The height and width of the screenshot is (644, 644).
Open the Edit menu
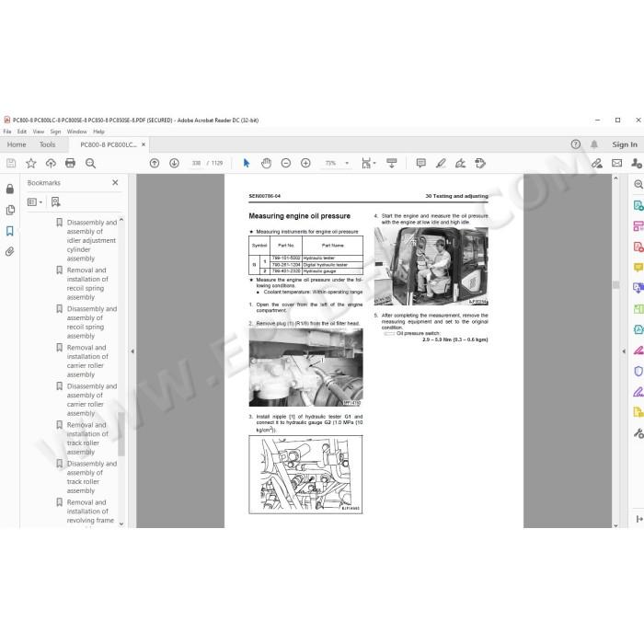[22, 132]
